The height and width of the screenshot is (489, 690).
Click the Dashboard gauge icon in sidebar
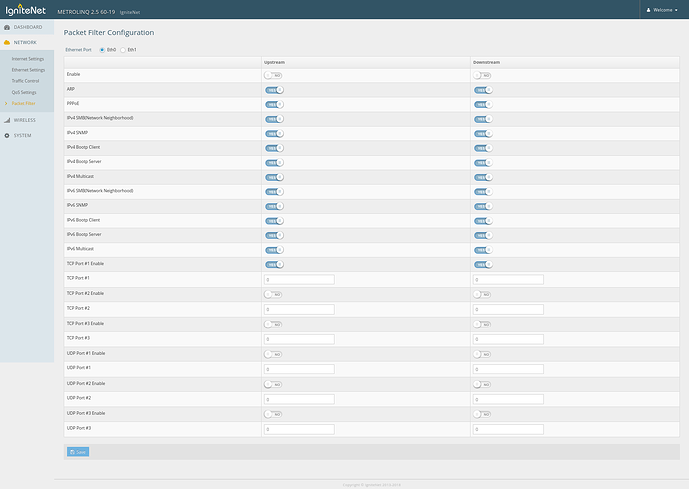click(7, 26)
